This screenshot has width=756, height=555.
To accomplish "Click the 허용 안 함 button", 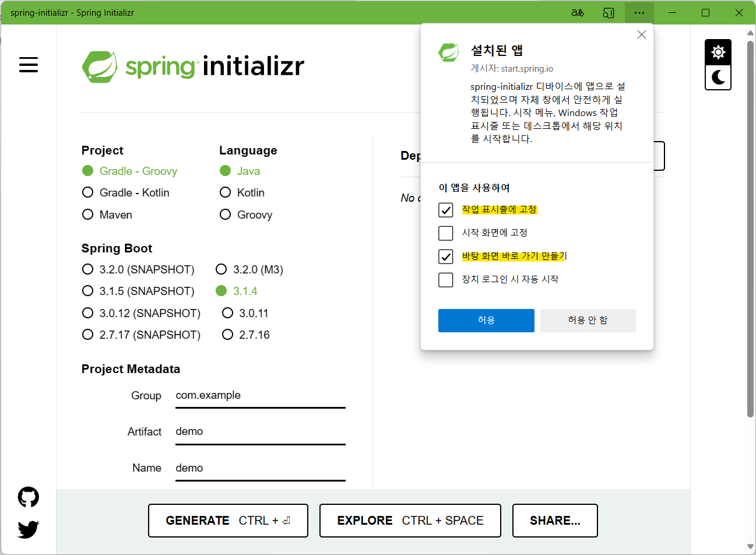I will pos(588,321).
